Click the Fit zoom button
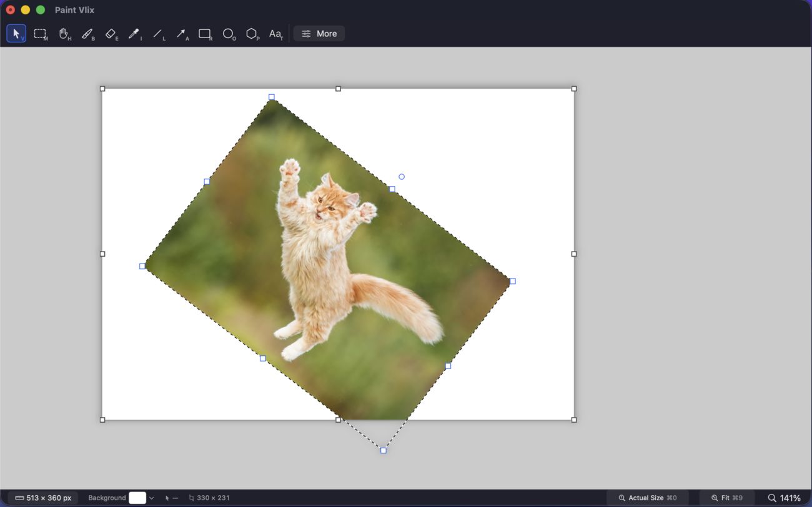The height and width of the screenshot is (507, 812). coord(726,498)
